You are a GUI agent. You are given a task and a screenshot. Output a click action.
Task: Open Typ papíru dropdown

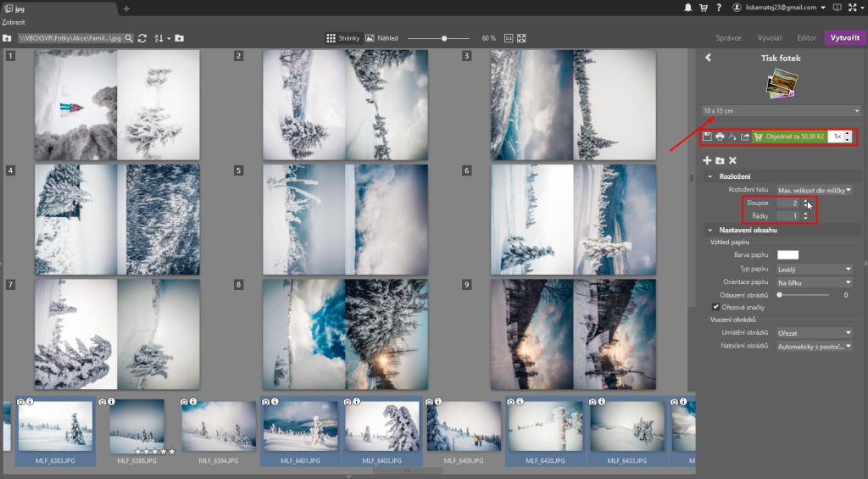(815, 269)
